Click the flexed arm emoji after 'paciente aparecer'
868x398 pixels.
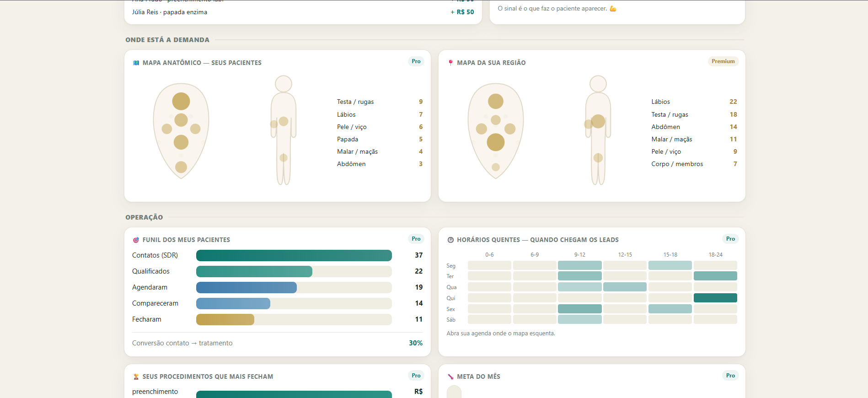(x=613, y=9)
